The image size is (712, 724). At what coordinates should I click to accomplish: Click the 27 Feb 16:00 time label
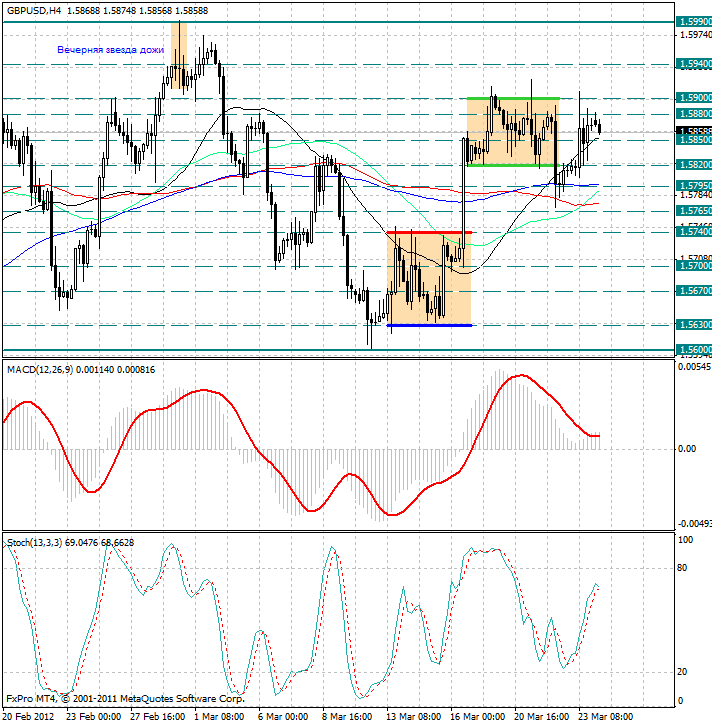click(157, 717)
